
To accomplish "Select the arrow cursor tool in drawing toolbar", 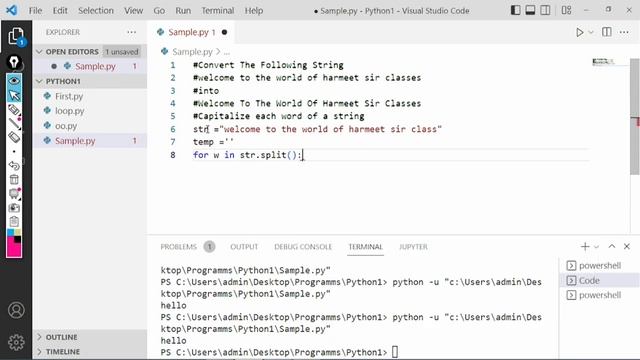I will 14,95.
